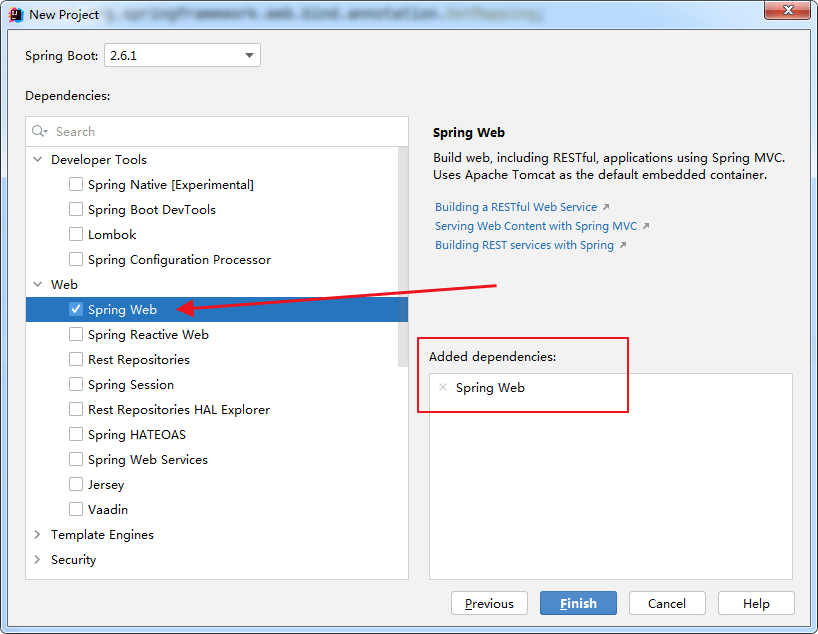Screen dimensions: 818x634
Task: Click the Cancel button
Action: pyautogui.click(x=667, y=603)
